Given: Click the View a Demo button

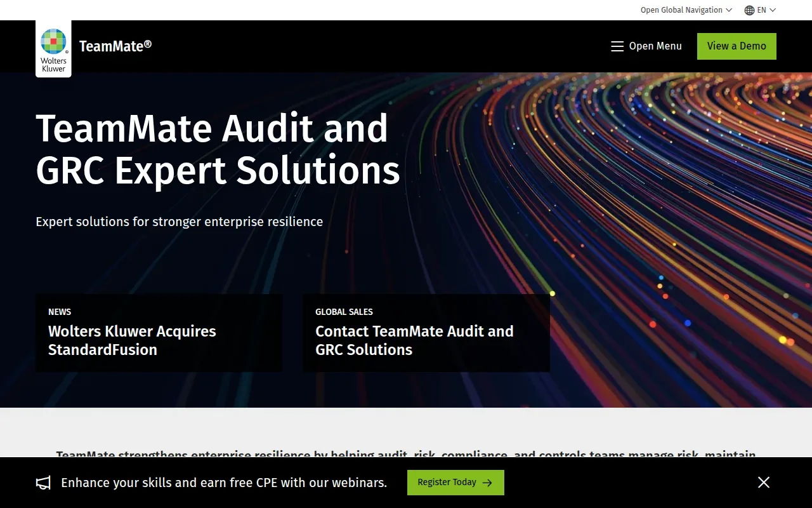Looking at the screenshot, I should [x=737, y=46].
